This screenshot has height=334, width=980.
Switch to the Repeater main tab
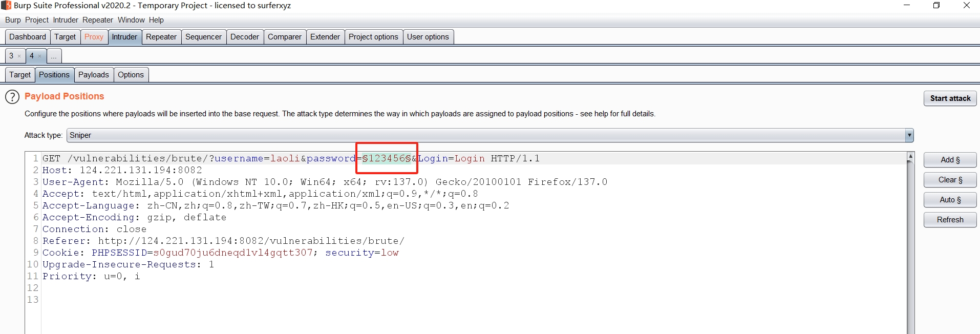pyautogui.click(x=161, y=37)
